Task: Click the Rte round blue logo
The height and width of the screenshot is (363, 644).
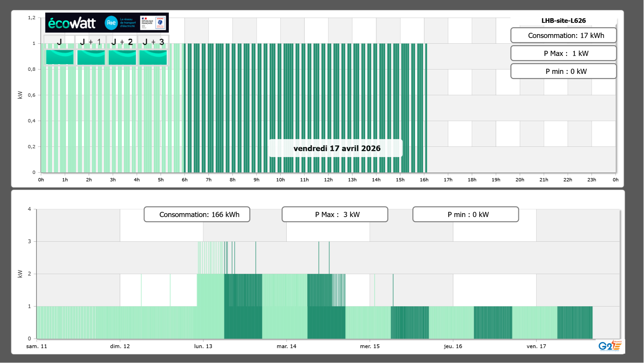Action: 111,23
